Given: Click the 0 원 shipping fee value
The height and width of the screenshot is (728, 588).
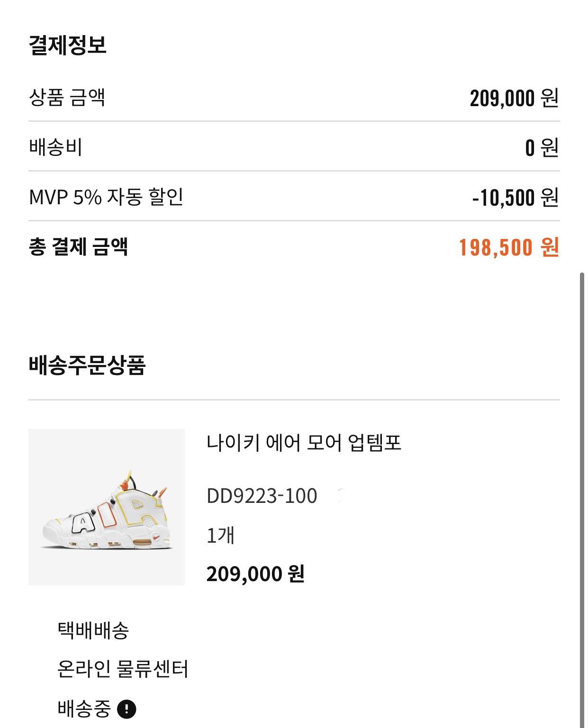Looking at the screenshot, I should tap(542, 147).
